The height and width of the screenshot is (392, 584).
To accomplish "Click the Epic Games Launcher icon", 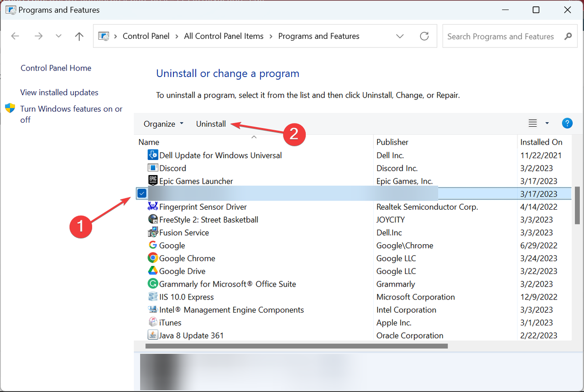I will [x=153, y=181].
